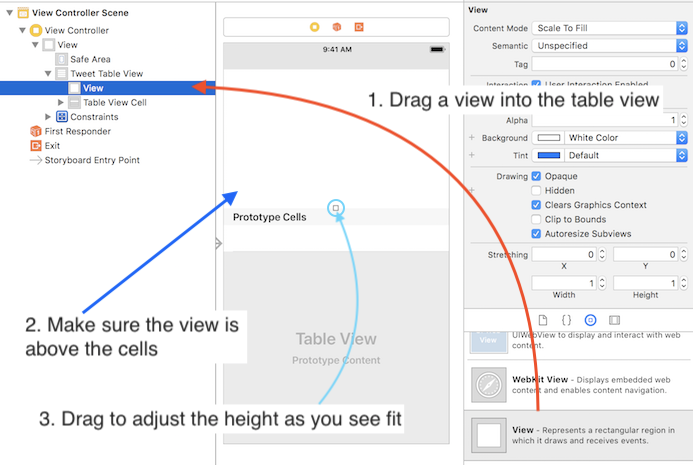Select the highlighted View tree row

tap(107, 88)
